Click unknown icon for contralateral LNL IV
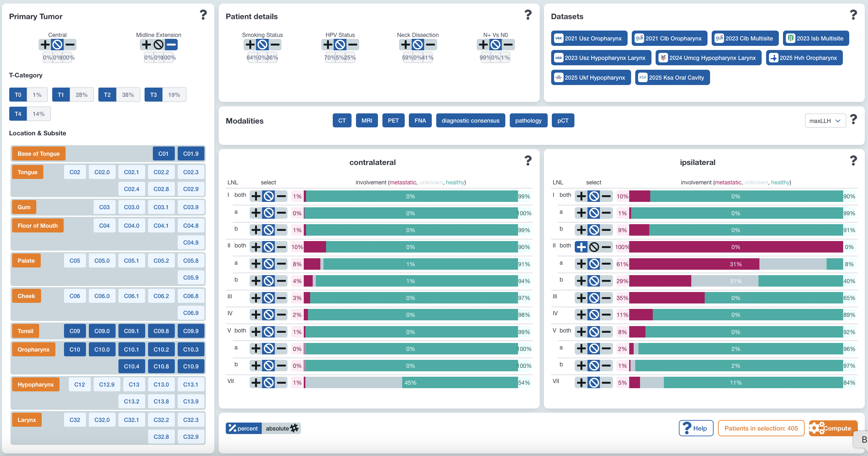 [x=268, y=315]
